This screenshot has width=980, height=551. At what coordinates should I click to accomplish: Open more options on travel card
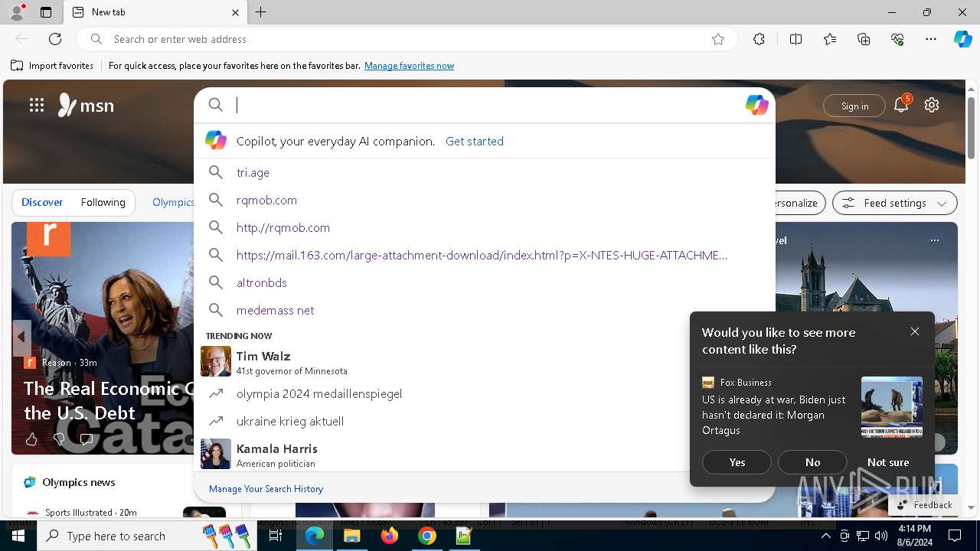934,240
